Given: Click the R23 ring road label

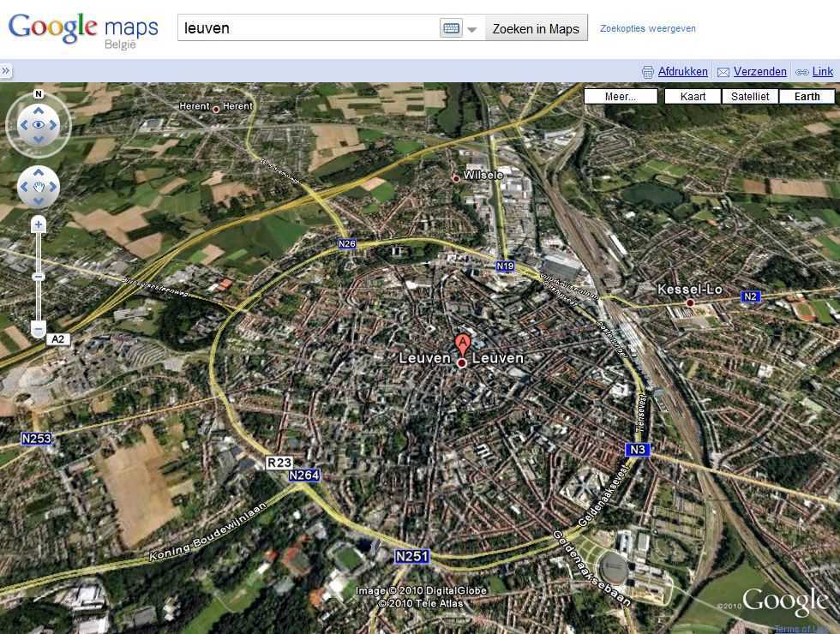Looking at the screenshot, I should (x=279, y=463).
